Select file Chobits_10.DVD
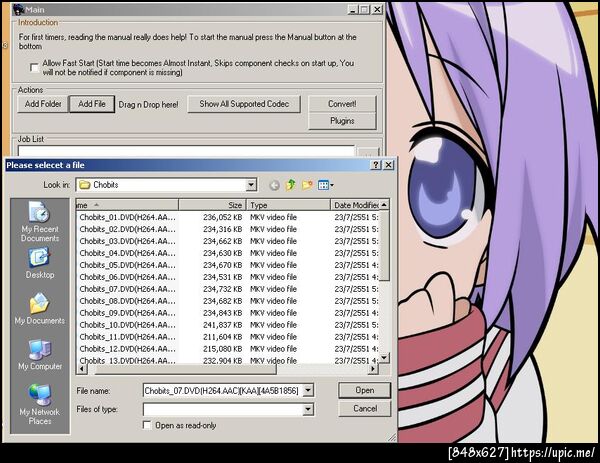The image size is (600, 463). point(127,325)
